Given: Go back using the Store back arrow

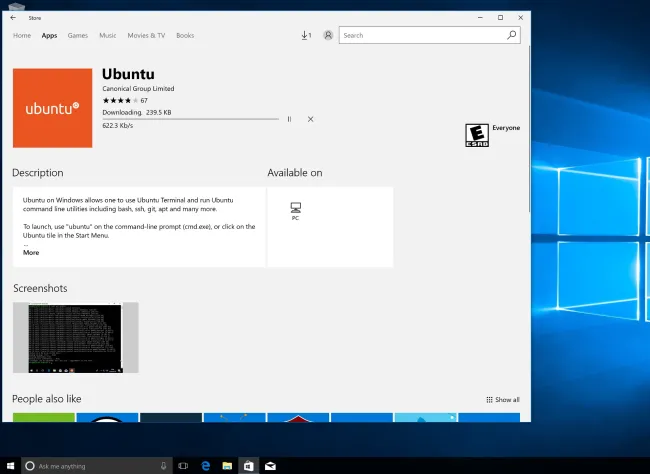Looking at the screenshot, I should (x=13, y=17).
